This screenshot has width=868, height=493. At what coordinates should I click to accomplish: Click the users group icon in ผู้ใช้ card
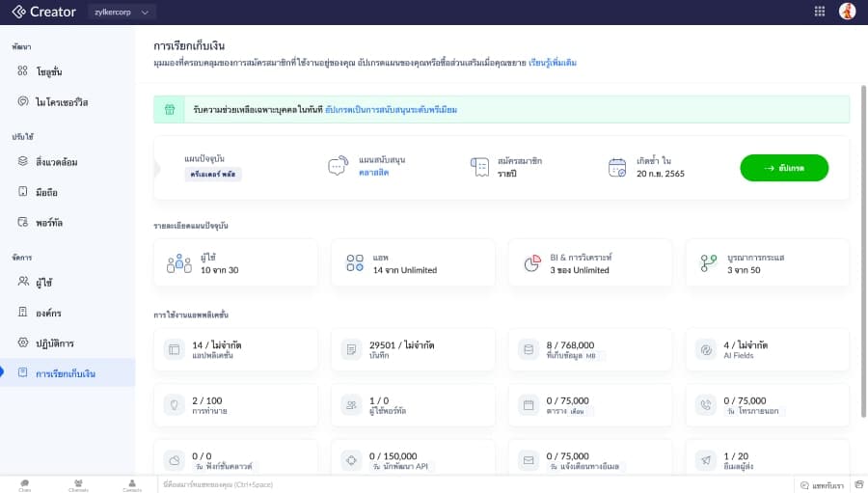[178, 263]
